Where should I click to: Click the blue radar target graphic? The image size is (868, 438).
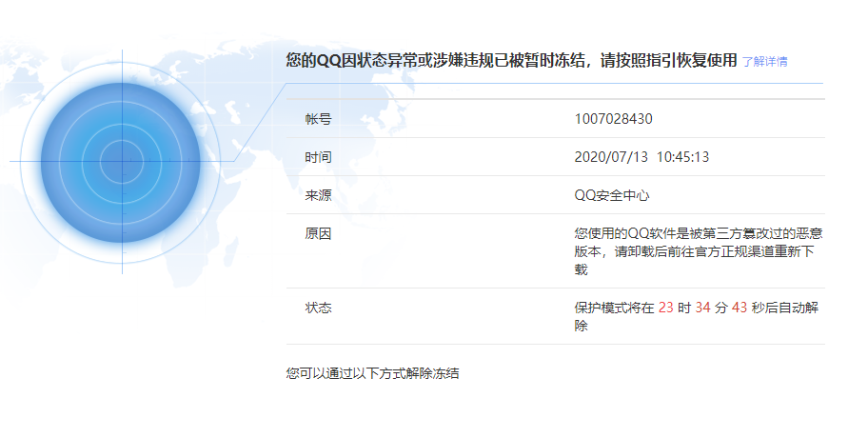coord(121,162)
